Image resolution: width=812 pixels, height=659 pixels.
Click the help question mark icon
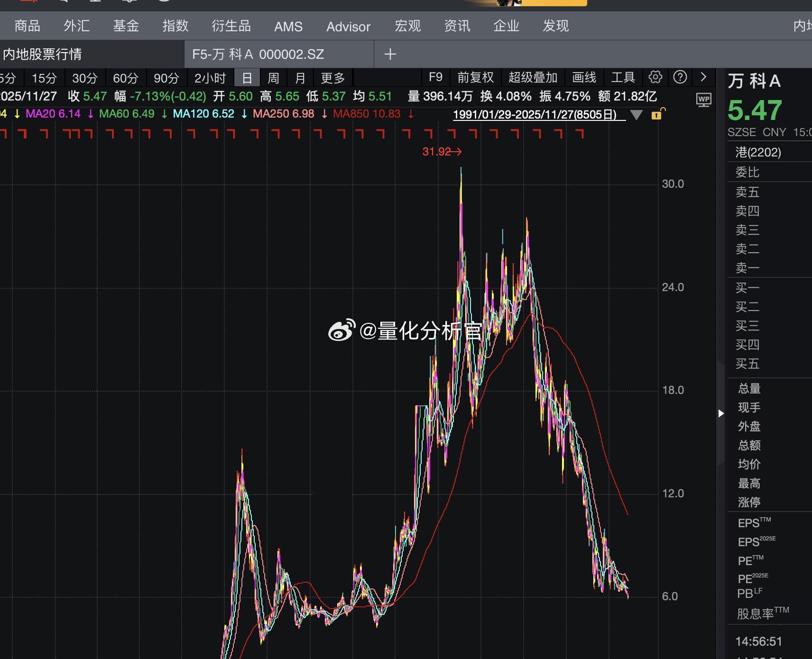(x=680, y=77)
